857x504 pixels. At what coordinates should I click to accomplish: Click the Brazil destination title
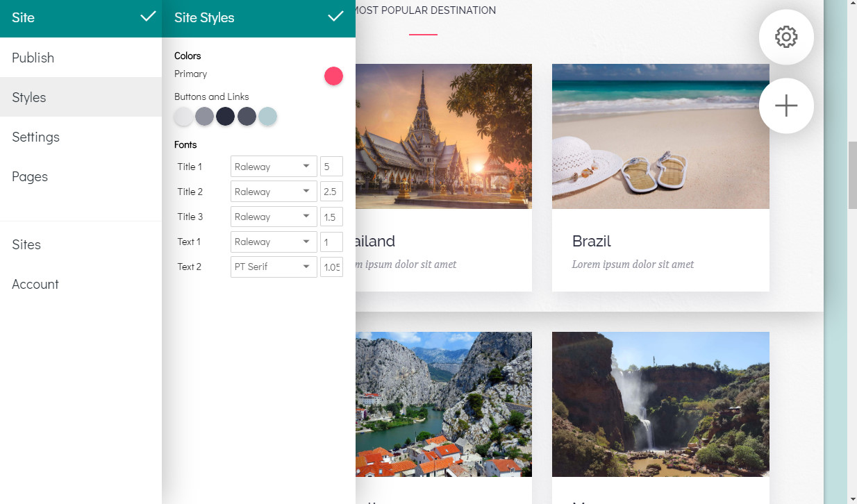pyautogui.click(x=592, y=242)
